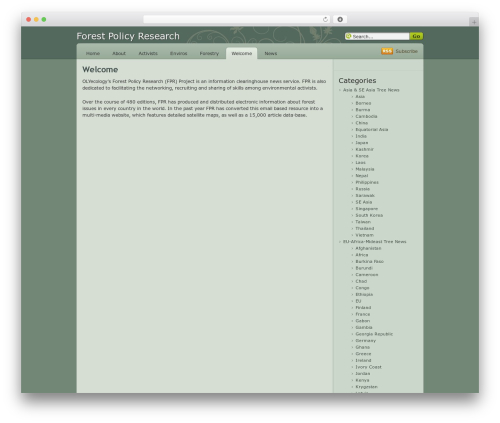Click the browser address bar

click(236, 20)
